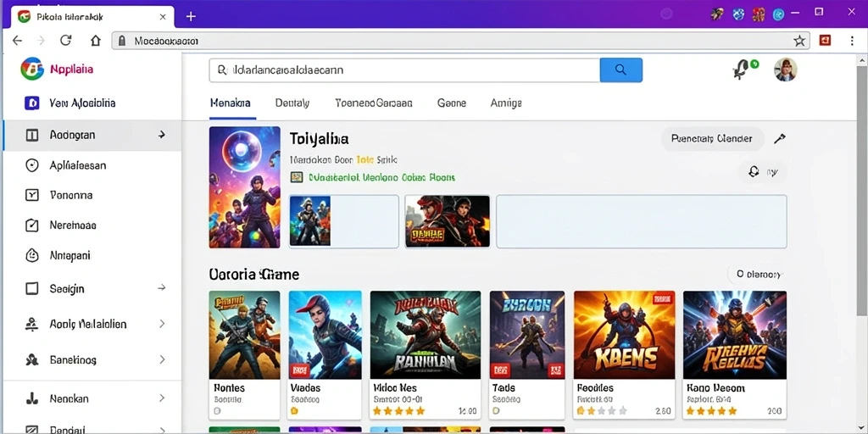The width and height of the screenshot is (868, 434).
Task: Open the browser three-dot menu
Action: tap(852, 41)
